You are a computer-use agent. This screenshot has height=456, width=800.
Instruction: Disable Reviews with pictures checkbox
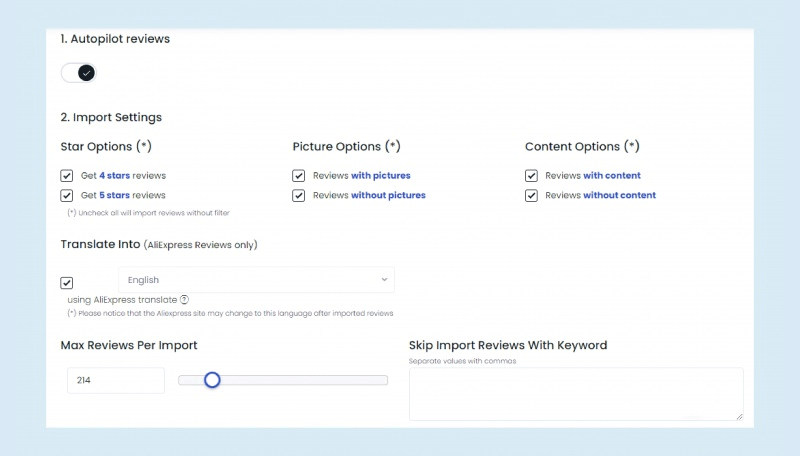click(299, 176)
